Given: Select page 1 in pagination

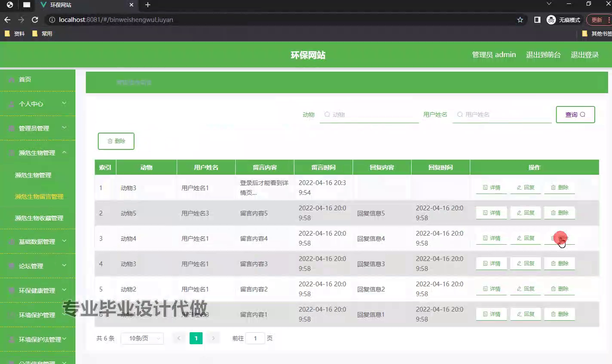Looking at the screenshot, I should coord(196,338).
